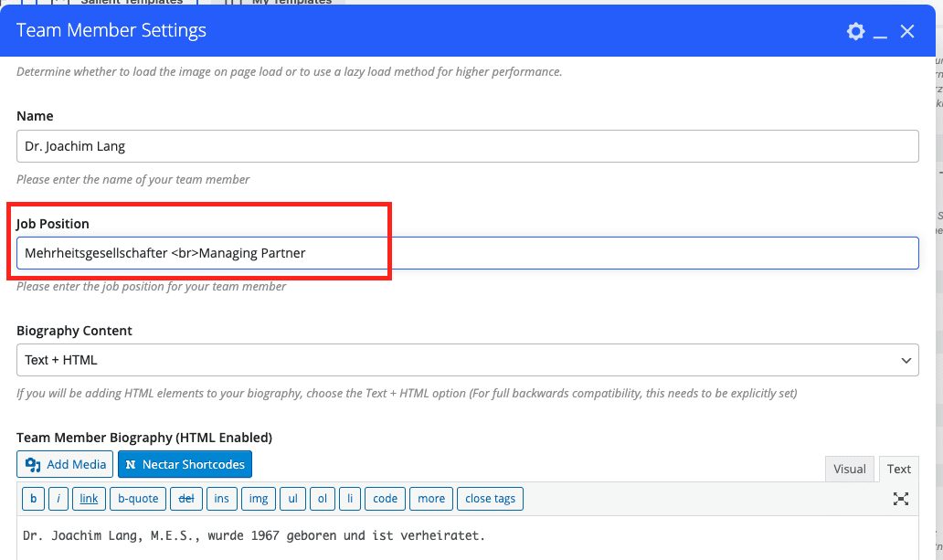Close the Team Member Settings dialog
Image resolution: width=943 pixels, height=560 pixels.
coord(907,31)
